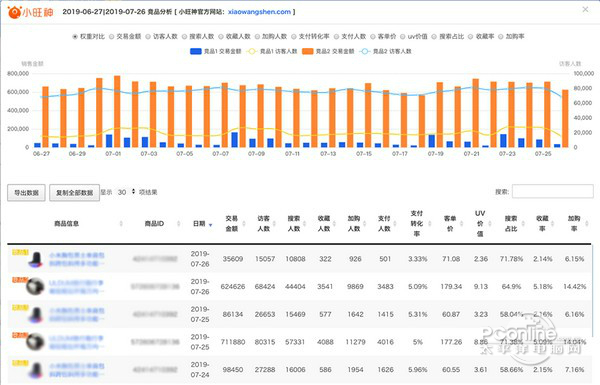Open the 30 results-per-page dropdown
Viewport: 600px width, 385px height.
[x=126, y=192]
